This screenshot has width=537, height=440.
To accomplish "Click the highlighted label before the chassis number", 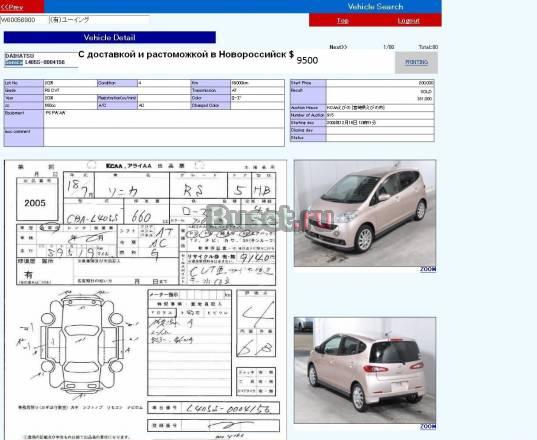I will click(14, 62).
